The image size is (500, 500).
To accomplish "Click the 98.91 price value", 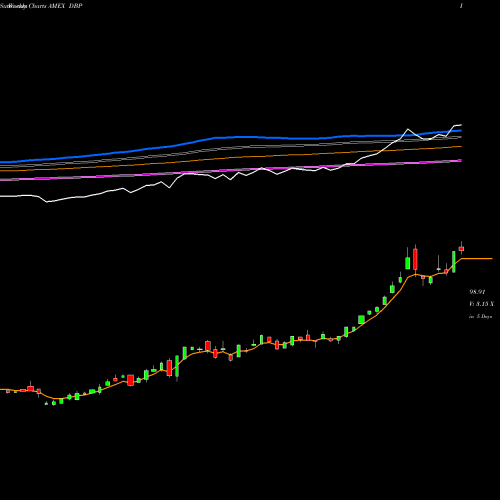I will [x=477, y=292].
